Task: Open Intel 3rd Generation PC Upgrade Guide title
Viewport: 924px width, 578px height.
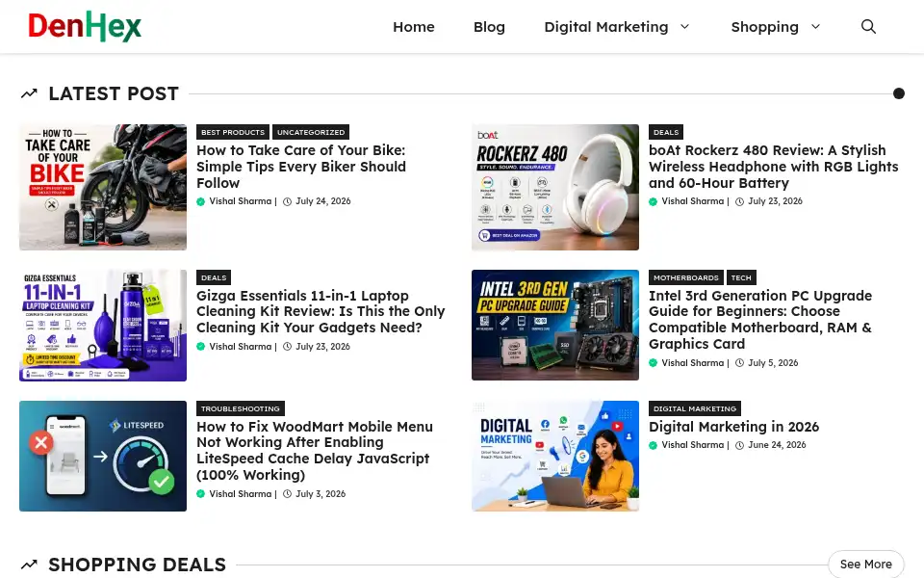Action: tap(760, 320)
